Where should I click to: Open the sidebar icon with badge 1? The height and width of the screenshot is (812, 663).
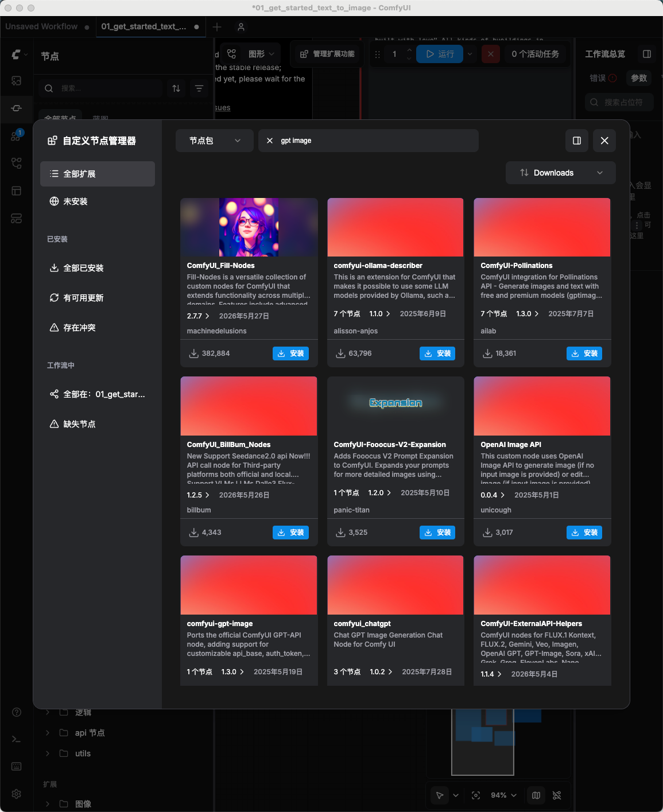pyautogui.click(x=17, y=136)
